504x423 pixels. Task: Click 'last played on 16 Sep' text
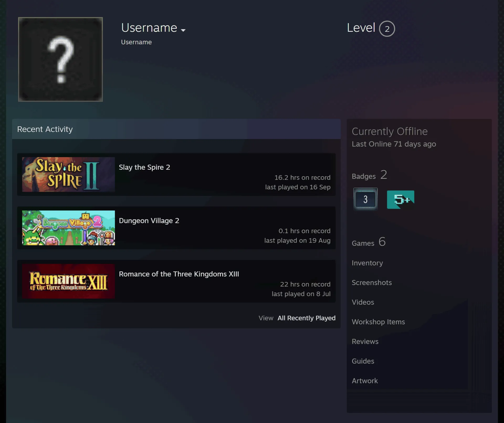pyautogui.click(x=298, y=187)
